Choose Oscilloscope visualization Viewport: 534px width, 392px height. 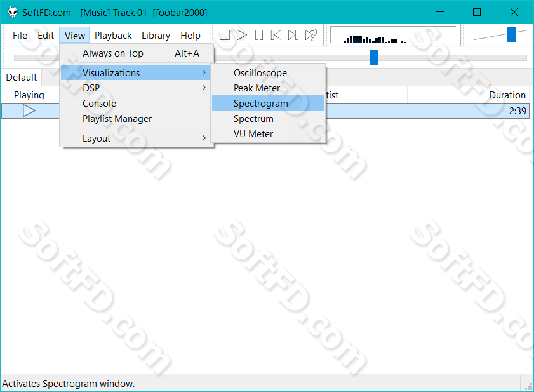click(268, 72)
